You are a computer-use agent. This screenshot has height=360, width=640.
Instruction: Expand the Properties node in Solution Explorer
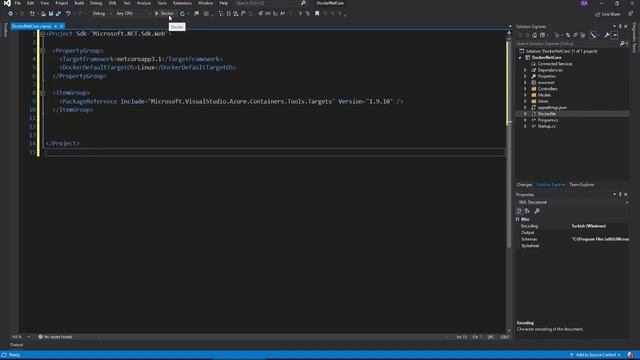tap(525, 76)
